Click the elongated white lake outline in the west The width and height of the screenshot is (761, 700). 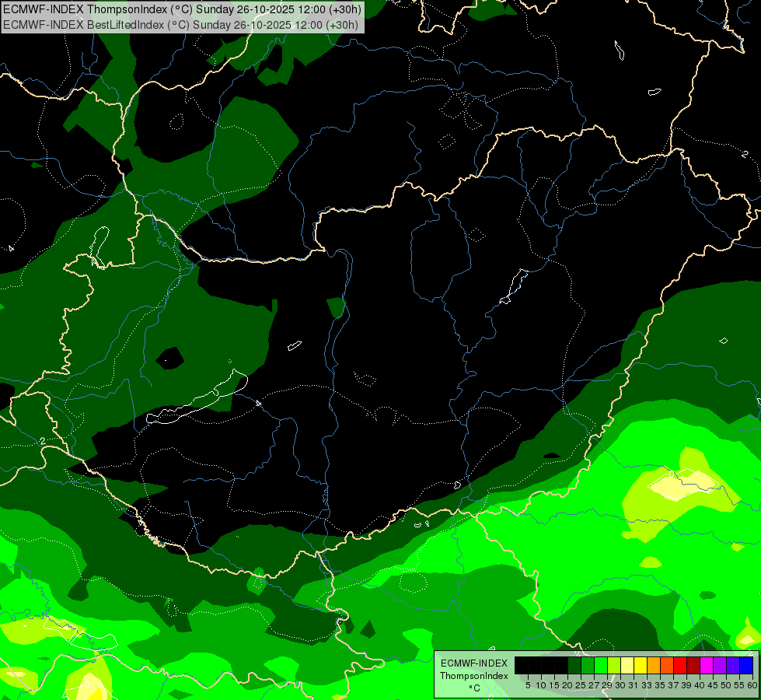(x=197, y=399)
